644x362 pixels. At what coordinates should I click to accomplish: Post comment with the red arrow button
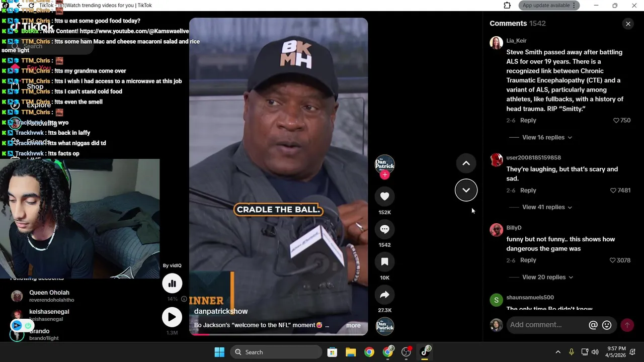click(627, 325)
